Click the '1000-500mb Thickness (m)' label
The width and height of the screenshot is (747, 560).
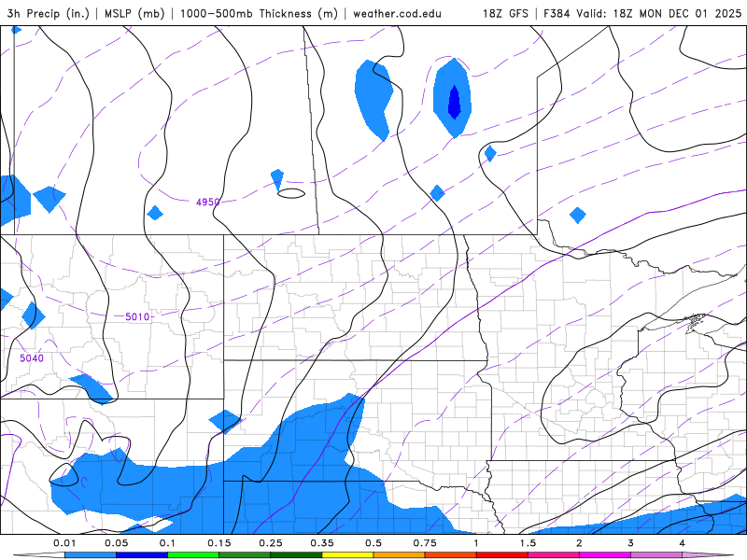[x=259, y=13]
